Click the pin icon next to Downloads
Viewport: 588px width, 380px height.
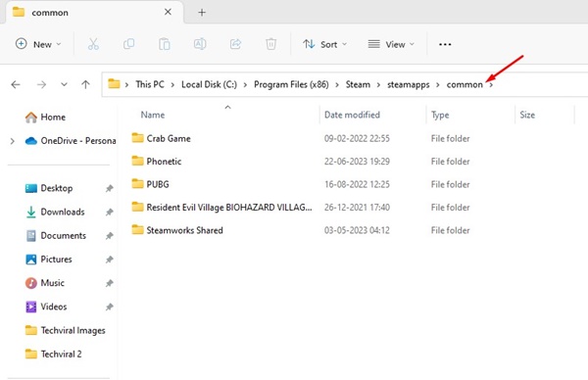tap(109, 213)
